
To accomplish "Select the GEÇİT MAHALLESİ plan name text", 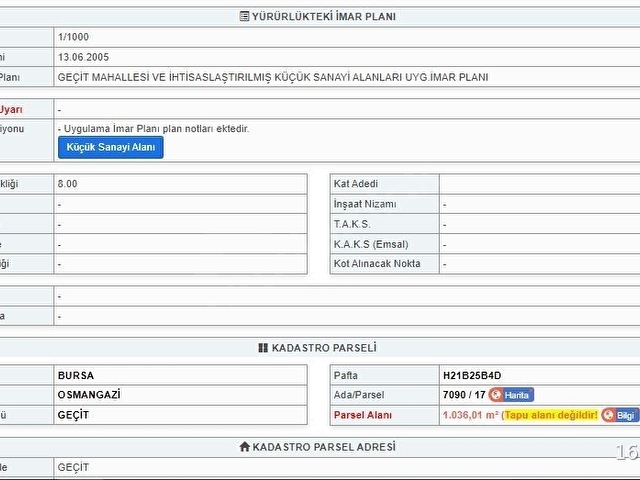I will click(273, 77).
